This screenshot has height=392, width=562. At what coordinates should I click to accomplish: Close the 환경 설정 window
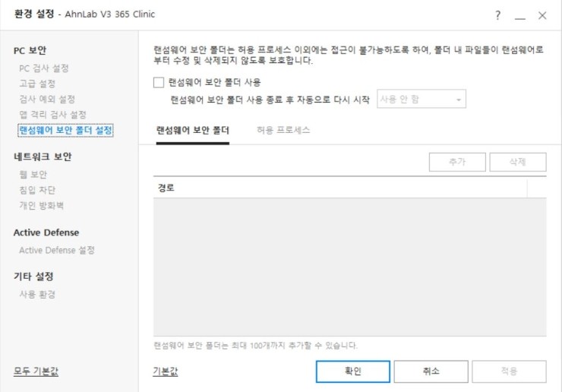542,15
